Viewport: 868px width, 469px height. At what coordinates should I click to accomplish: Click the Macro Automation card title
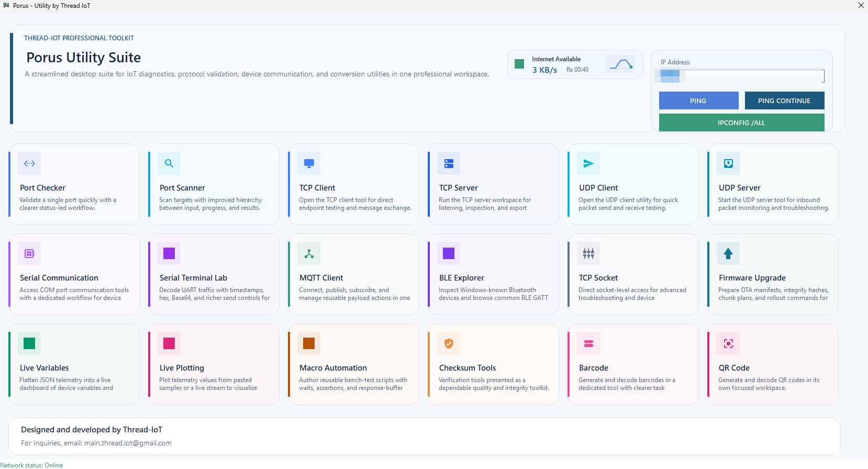[x=333, y=368]
